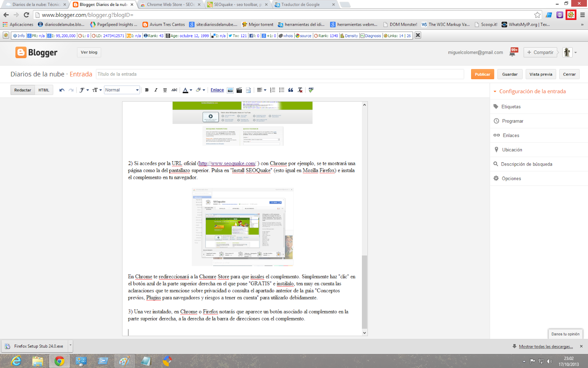Open SEOquake whois lookup
This screenshot has height=368, width=588.
[286, 36]
